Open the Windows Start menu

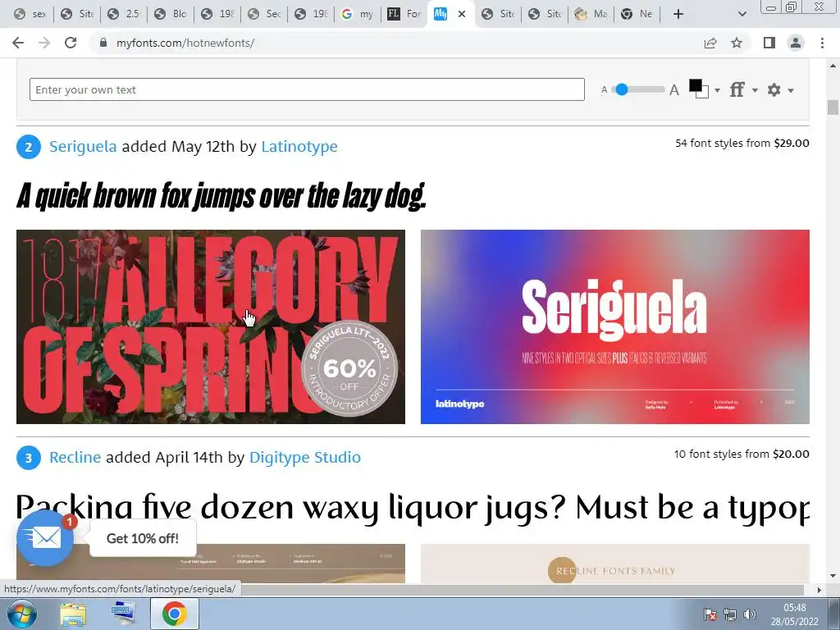tap(21, 614)
